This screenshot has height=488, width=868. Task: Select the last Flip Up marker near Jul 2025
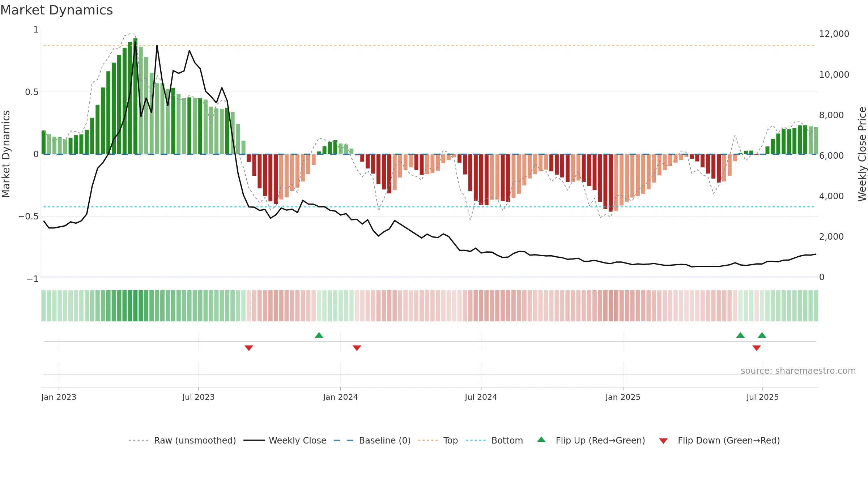762,335
